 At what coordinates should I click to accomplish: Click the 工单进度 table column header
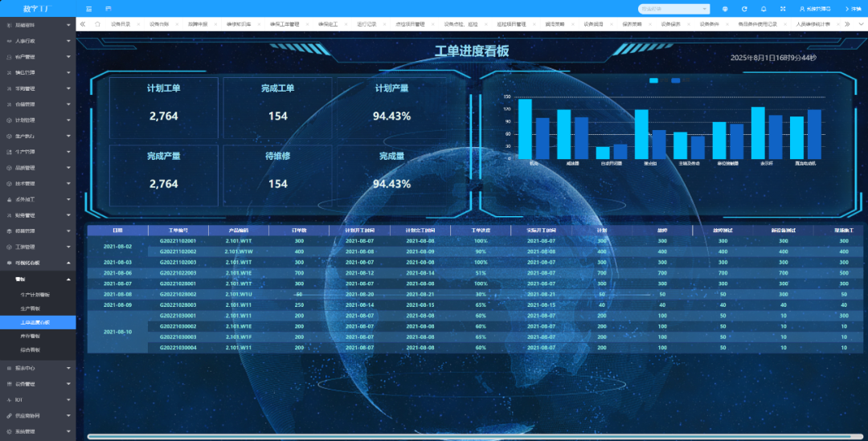tap(481, 231)
